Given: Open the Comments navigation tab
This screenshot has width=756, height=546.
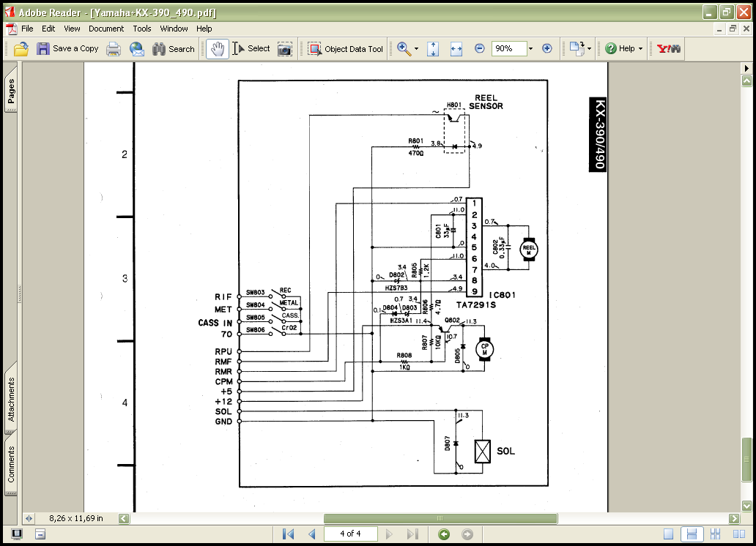Looking at the screenshot, I should click(x=11, y=464).
